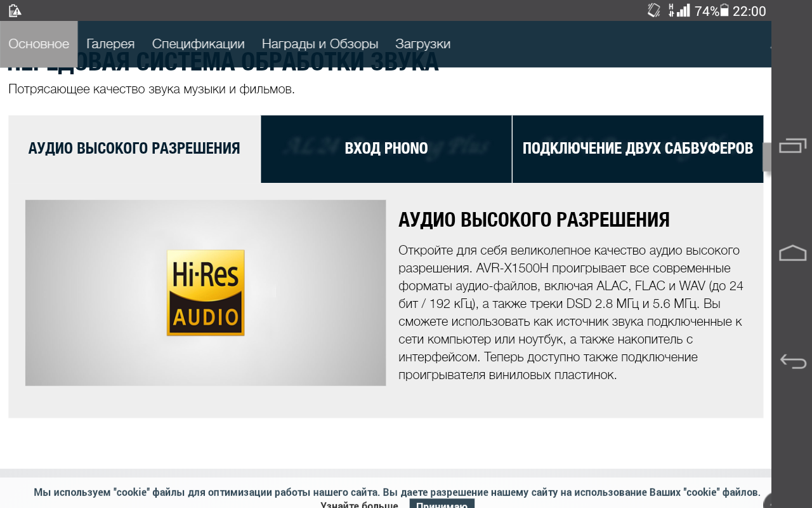Open the Спецификации tab
812x508 pixels.
tap(198, 44)
